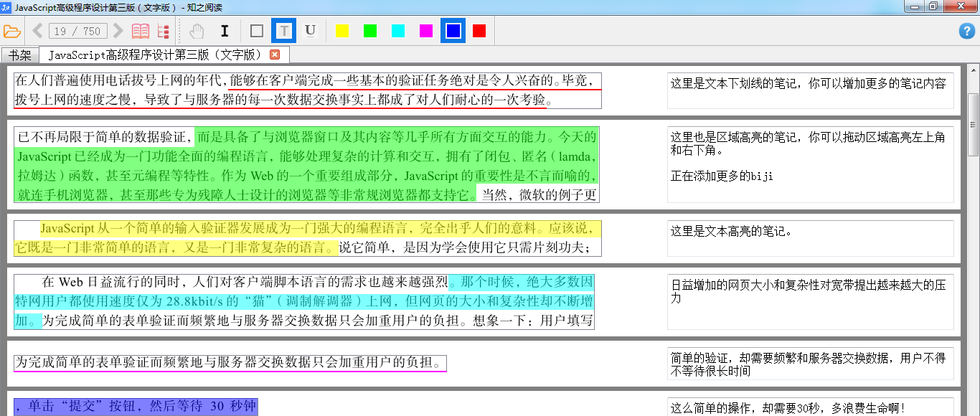Select the I-beam text selection tool

click(x=225, y=31)
